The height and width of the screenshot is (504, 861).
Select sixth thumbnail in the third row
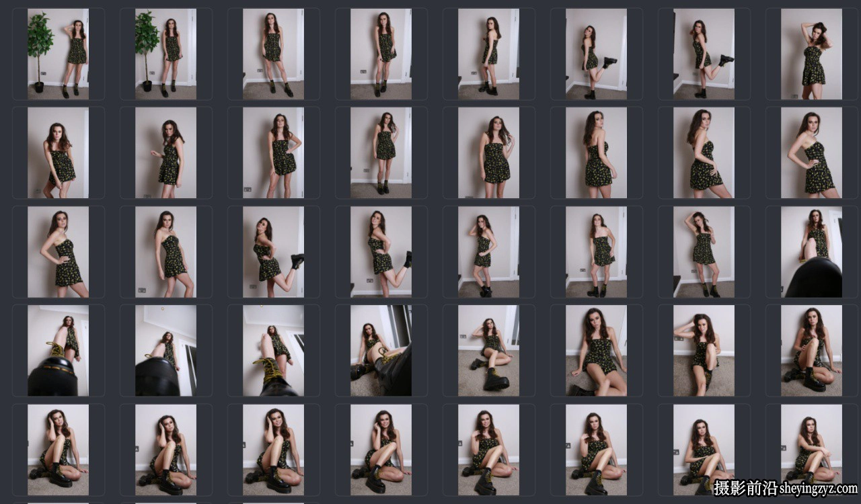coord(596,251)
